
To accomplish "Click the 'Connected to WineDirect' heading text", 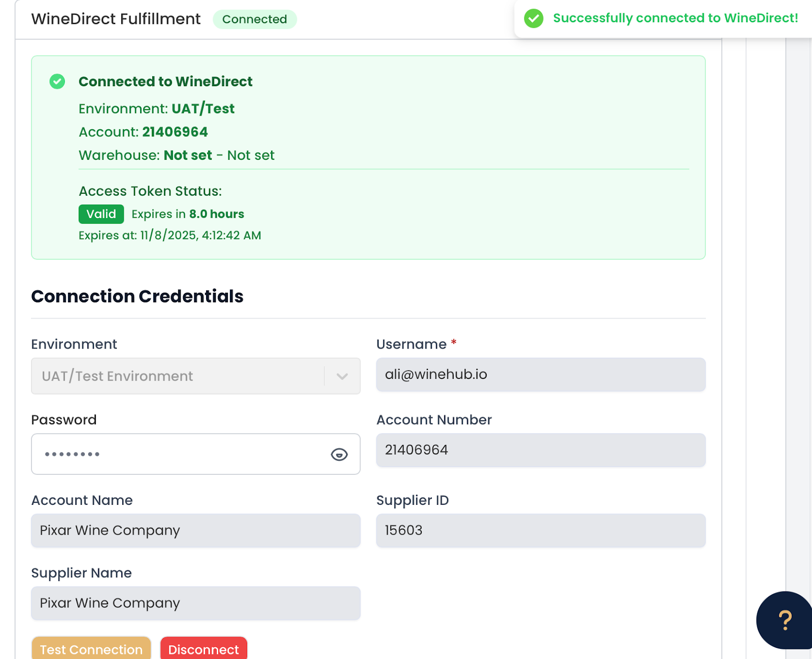I will coord(165,82).
